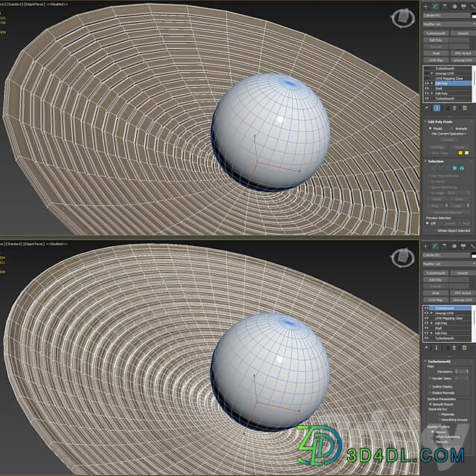Viewport: 476px width, 476px height.
Task: Click the Smooth button in the lower panel
Action: point(463,273)
